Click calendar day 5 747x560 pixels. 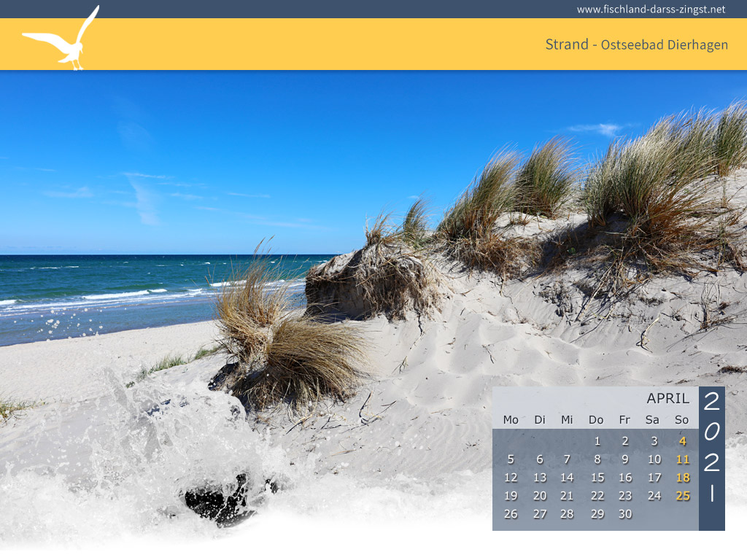coord(511,459)
